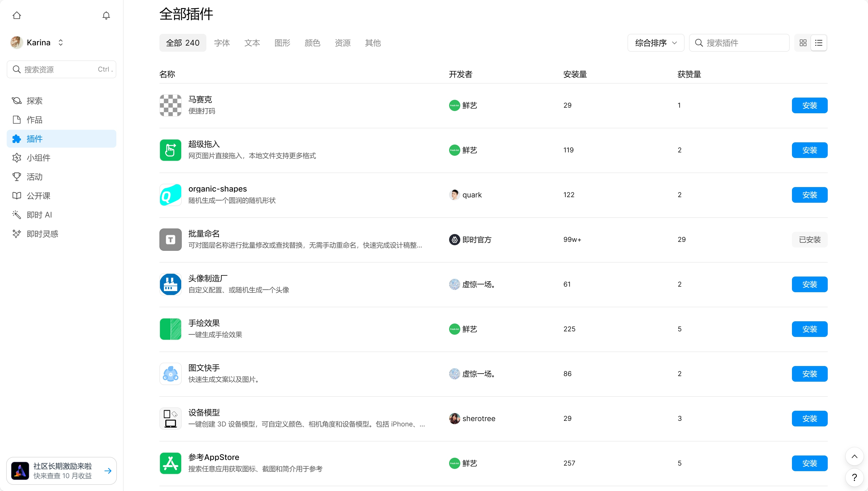Click the 马赛克 plugin icon
This screenshot has width=868, height=491.
170,105
